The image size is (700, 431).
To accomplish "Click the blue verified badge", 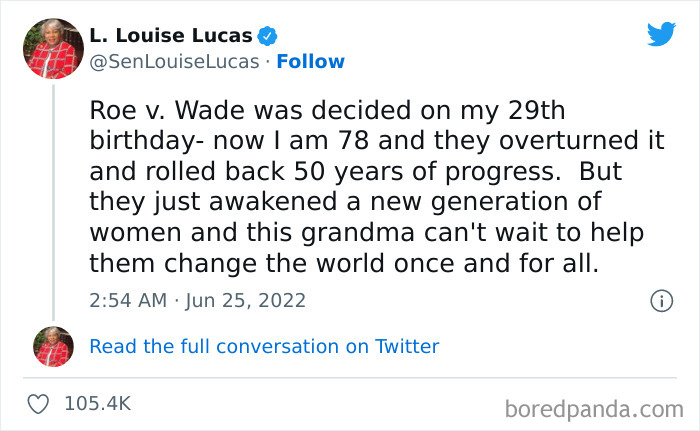I will (268, 37).
